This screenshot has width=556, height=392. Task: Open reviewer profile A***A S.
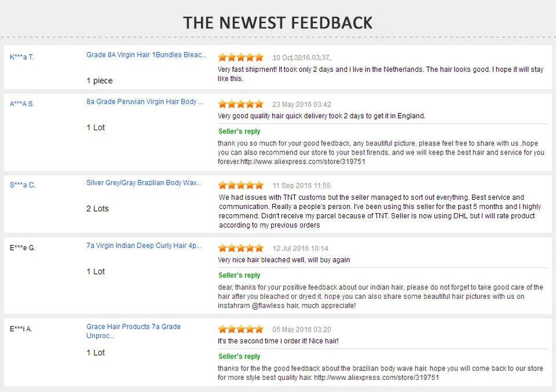point(21,104)
